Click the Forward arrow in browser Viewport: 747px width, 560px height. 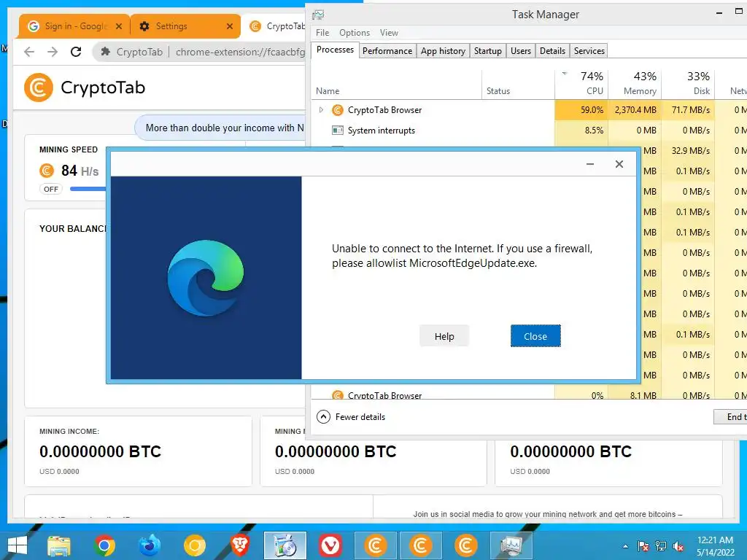[x=53, y=52]
